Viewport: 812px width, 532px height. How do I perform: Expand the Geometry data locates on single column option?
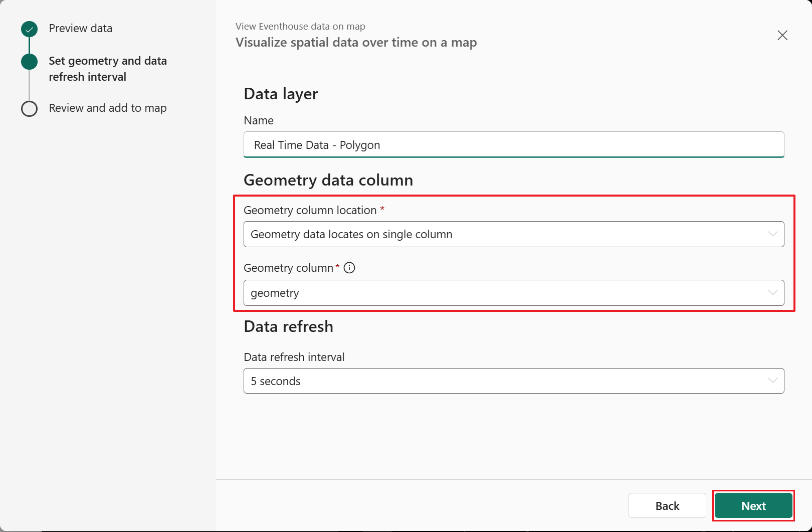click(513, 234)
